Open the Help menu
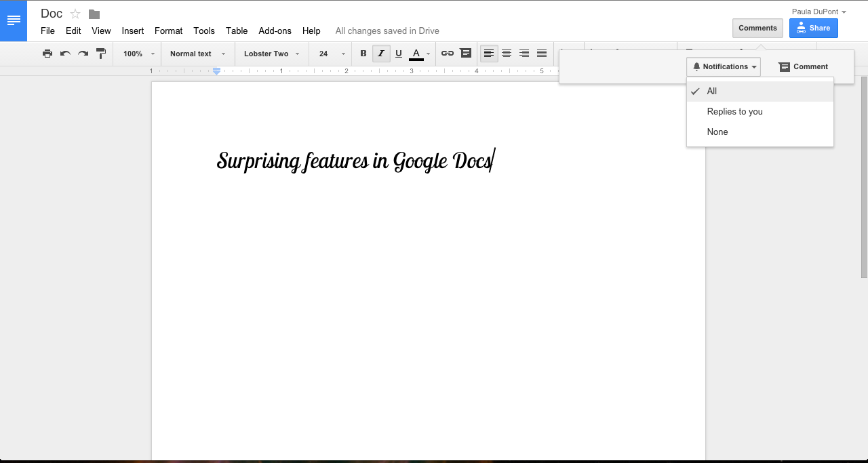The width and height of the screenshot is (868, 463). click(311, 31)
